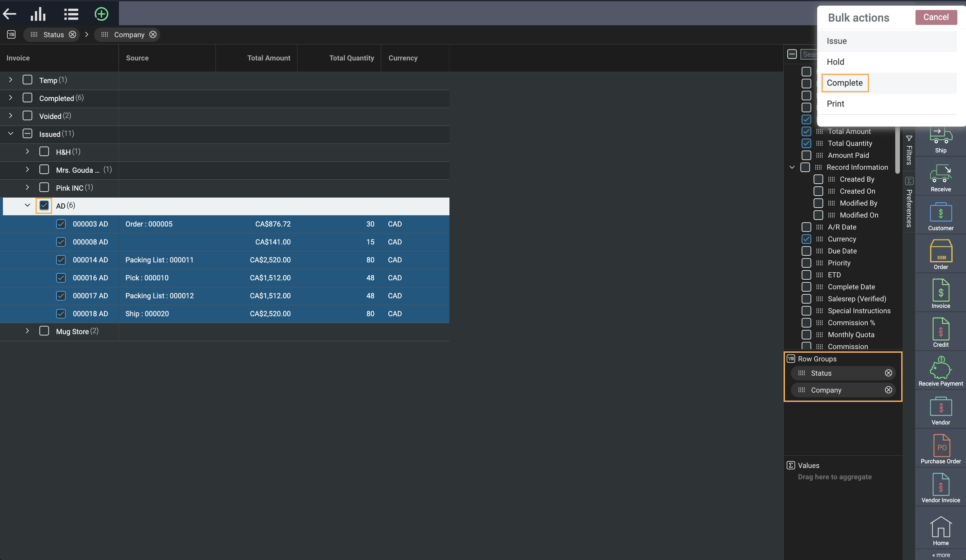Choose Print from Bulk actions menu
The image size is (966, 560).
coord(835,104)
